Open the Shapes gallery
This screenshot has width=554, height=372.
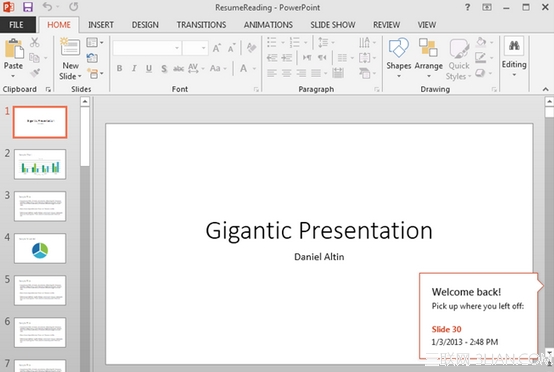(x=399, y=57)
